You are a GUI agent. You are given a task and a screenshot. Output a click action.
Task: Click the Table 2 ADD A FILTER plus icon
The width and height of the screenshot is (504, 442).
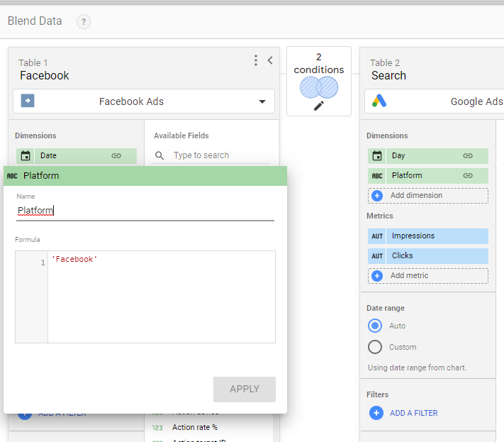coord(376,413)
